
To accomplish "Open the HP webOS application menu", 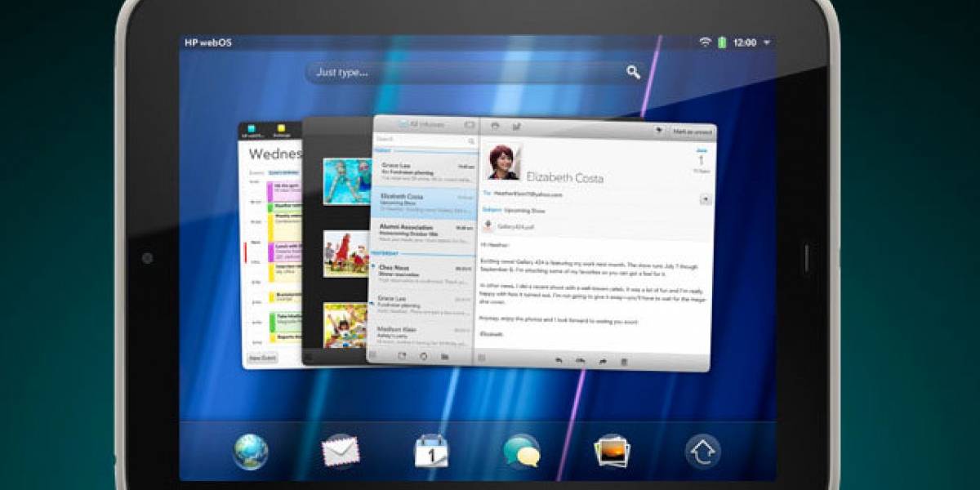I will (x=207, y=42).
